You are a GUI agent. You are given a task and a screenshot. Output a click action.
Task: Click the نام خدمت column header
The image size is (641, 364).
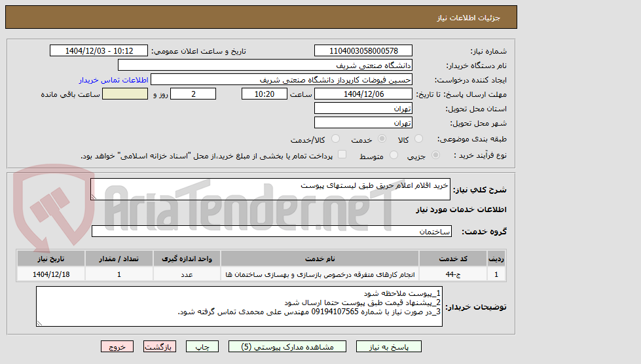(x=320, y=259)
